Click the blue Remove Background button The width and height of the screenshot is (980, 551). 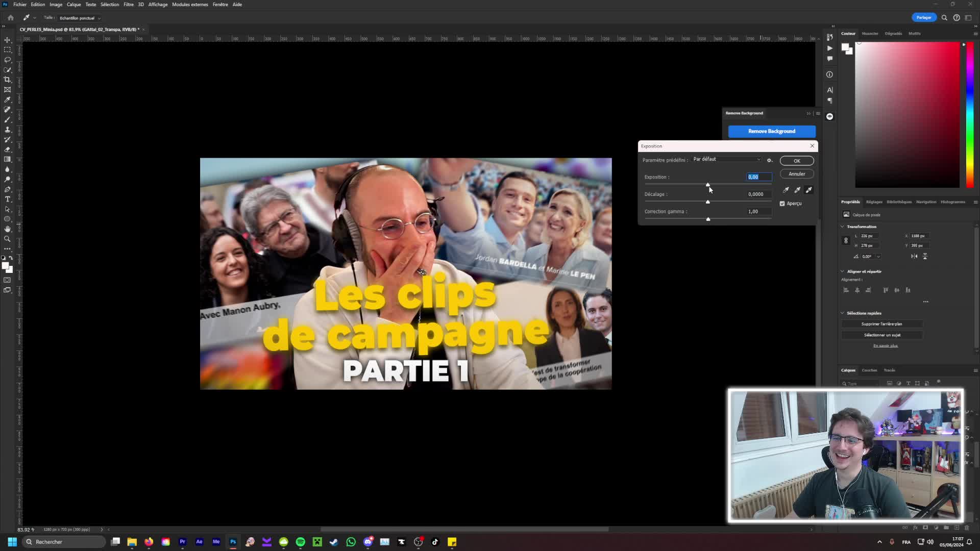[x=772, y=131]
